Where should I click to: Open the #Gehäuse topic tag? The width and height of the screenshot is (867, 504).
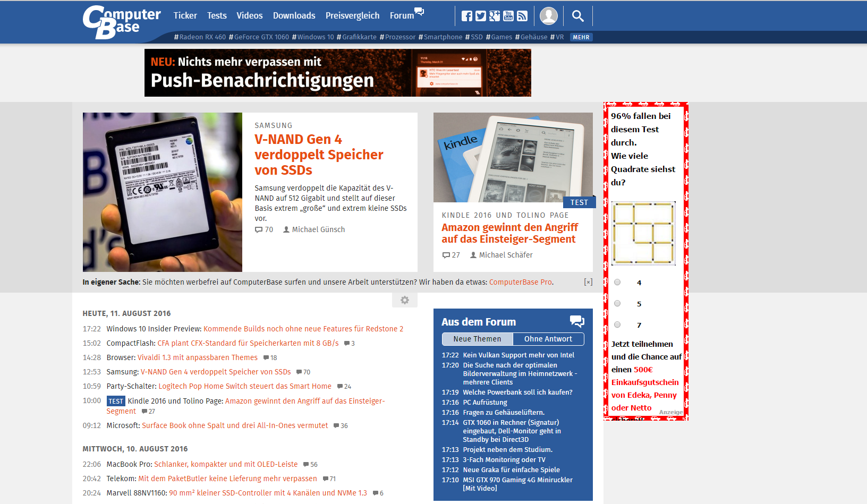click(x=531, y=37)
